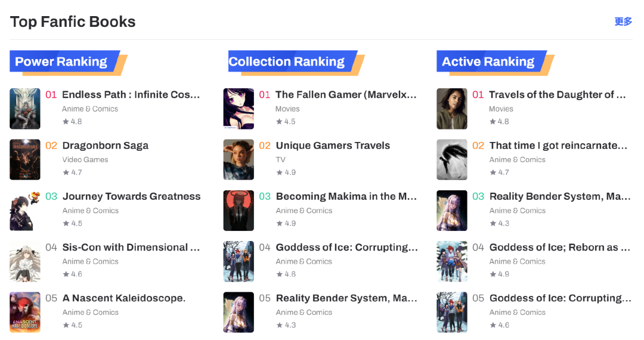Select the Sis-Con with Dimensional cover
The image size is (644, 340).
point(25,261)
